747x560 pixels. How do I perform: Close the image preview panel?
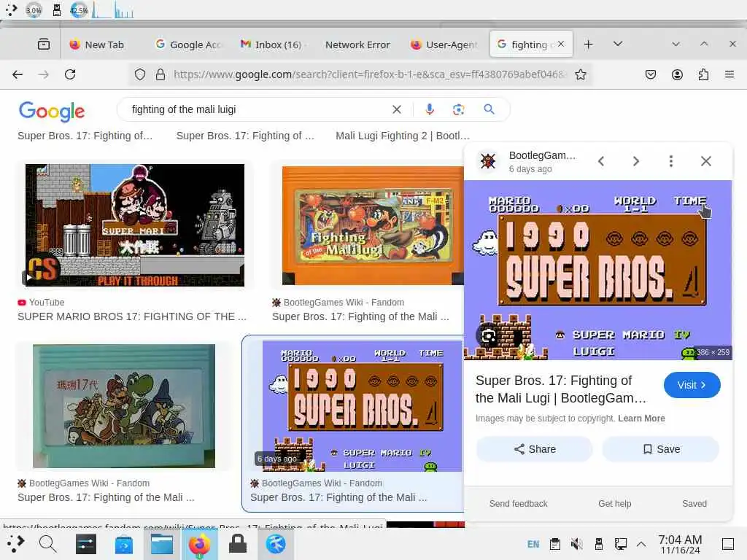[x=706, y=161]
